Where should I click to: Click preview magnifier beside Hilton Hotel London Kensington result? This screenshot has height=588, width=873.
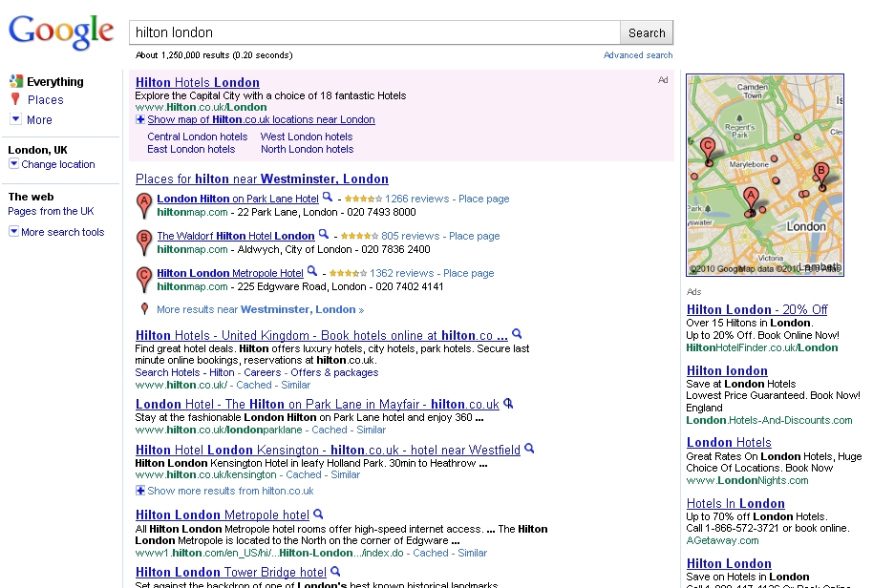[529, 449]
